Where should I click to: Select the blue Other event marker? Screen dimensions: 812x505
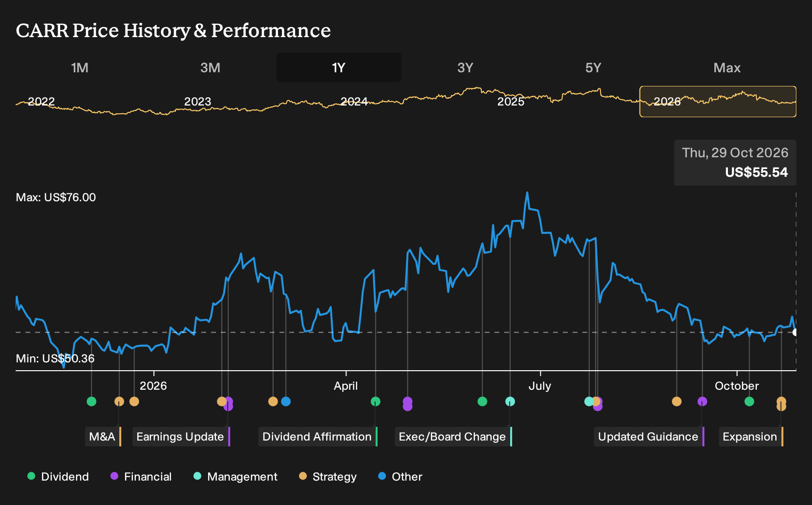click(286, 401)
